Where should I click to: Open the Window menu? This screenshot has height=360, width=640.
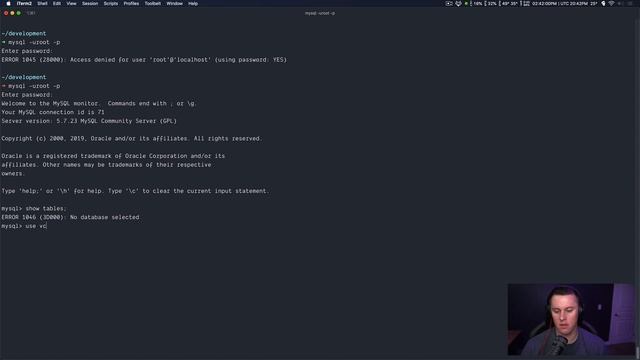pyautogui.click(x=174, y=3)
